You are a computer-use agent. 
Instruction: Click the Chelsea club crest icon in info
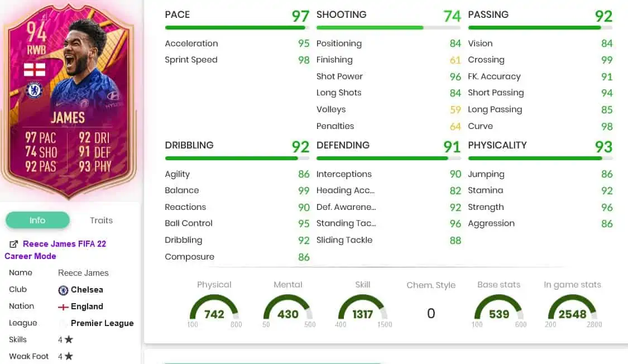pyautogui.click(x=63, y=290)
